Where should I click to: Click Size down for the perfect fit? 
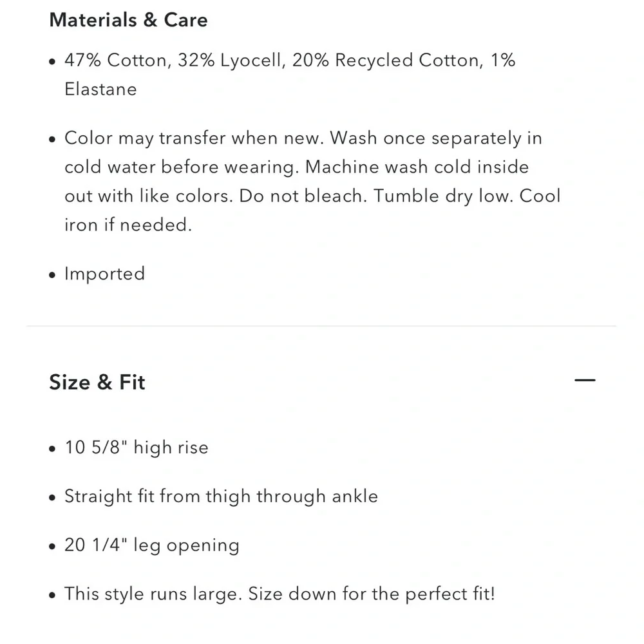[392, 594]
